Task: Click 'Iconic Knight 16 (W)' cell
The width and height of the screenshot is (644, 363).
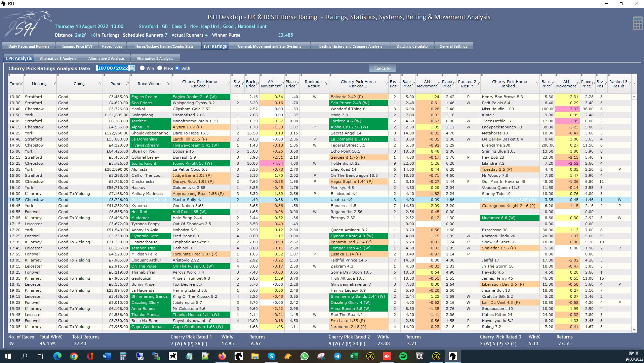Action: 201,163
